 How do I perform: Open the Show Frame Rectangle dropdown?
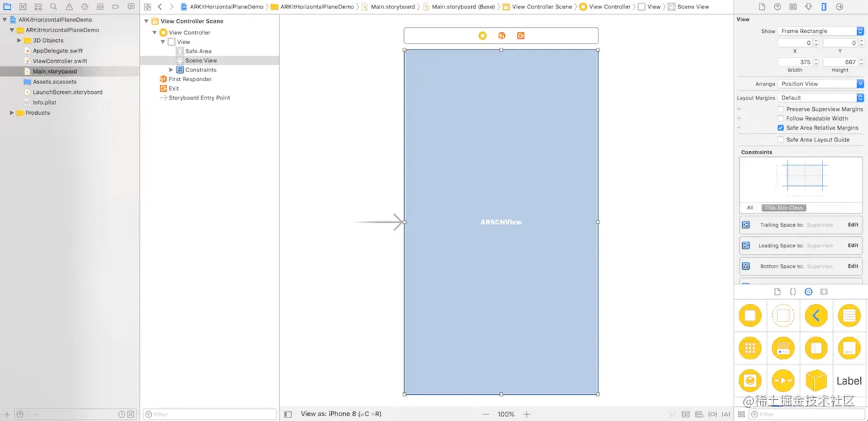click(822, 31)
